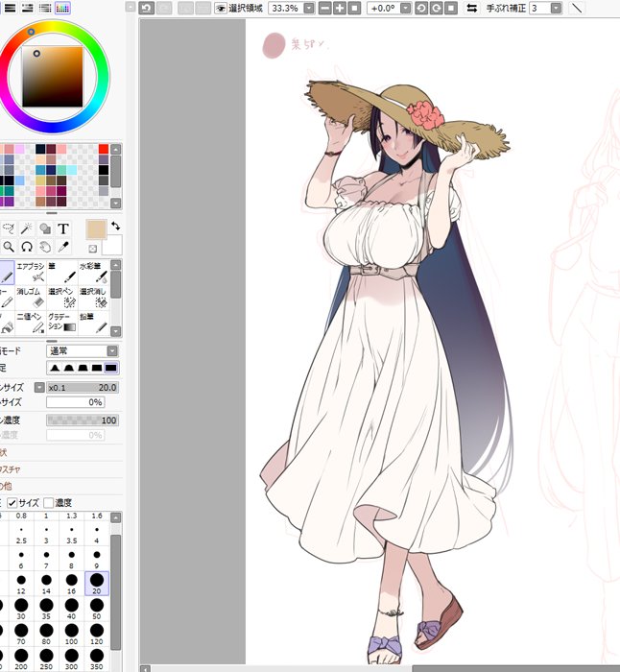Image resolution: width=620 pixels, height=672 pixels.
Task: Zoom out with the minus button
Action: pyautogui.click(x=325, y=8)
